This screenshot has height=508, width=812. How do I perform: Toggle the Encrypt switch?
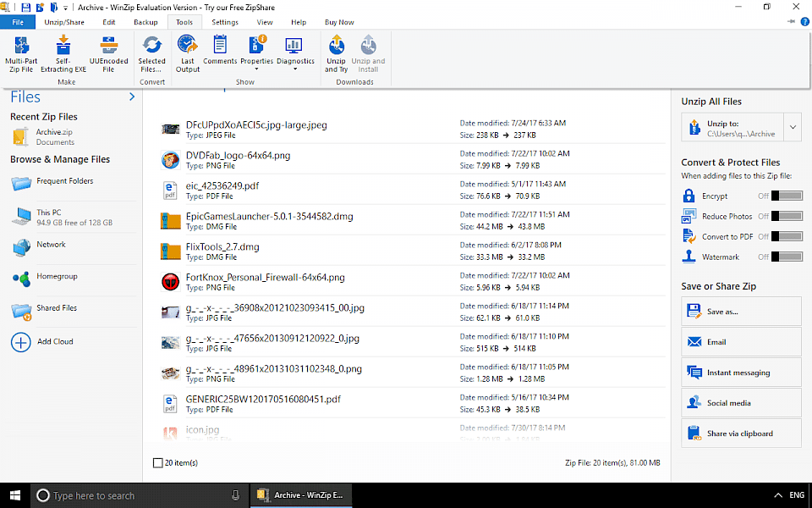click(787, 196)
